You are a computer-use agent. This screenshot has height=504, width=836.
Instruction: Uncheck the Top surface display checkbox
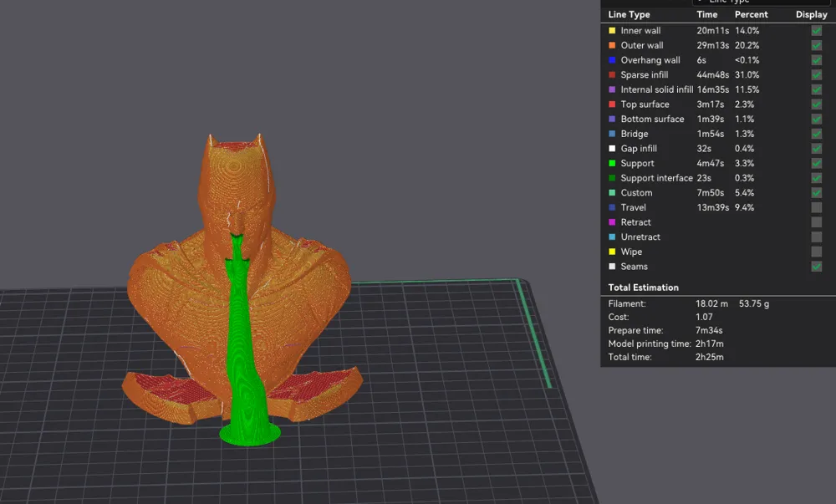click(x=816, y=104)
